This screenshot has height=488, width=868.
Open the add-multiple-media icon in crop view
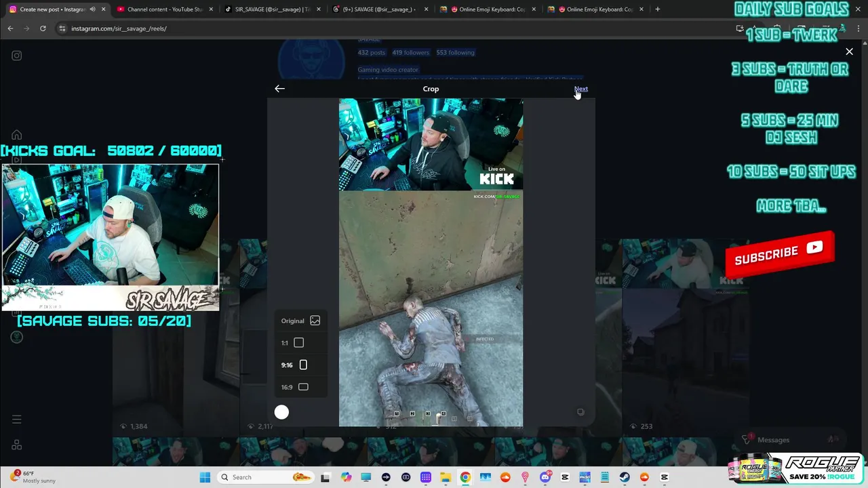580,412
